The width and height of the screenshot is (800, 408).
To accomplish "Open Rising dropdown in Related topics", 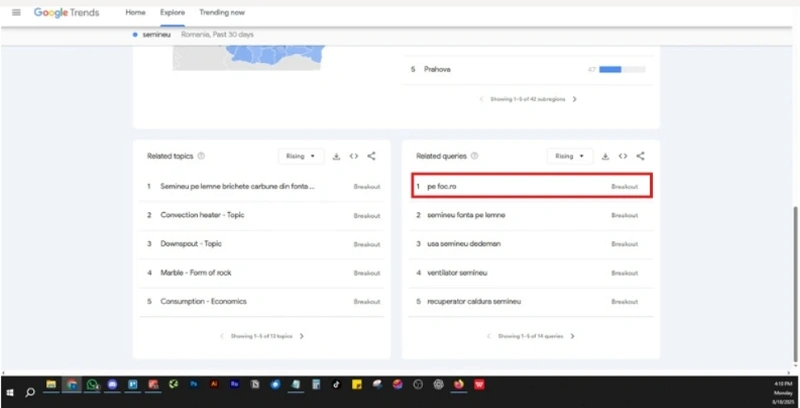I will (301, 156).
